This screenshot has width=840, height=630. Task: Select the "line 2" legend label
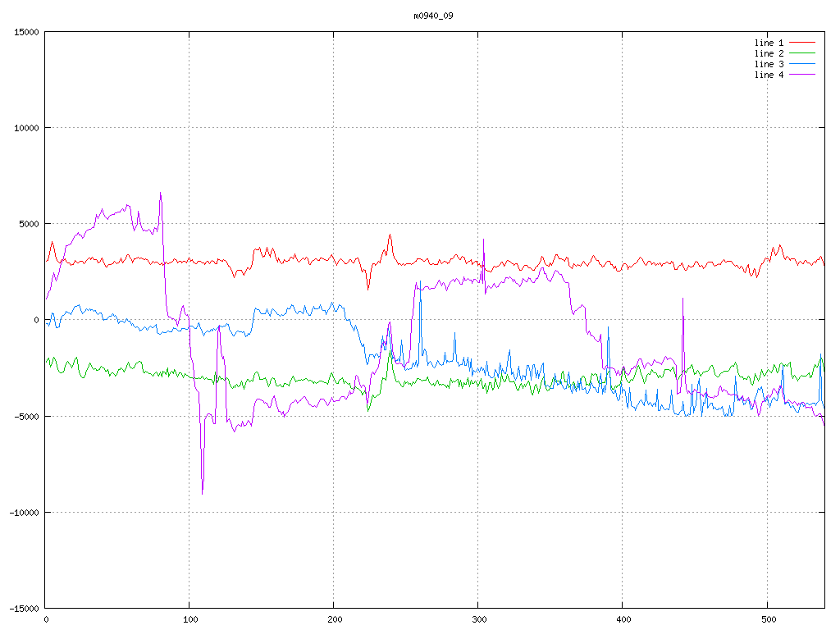click(x=769, y=53)
